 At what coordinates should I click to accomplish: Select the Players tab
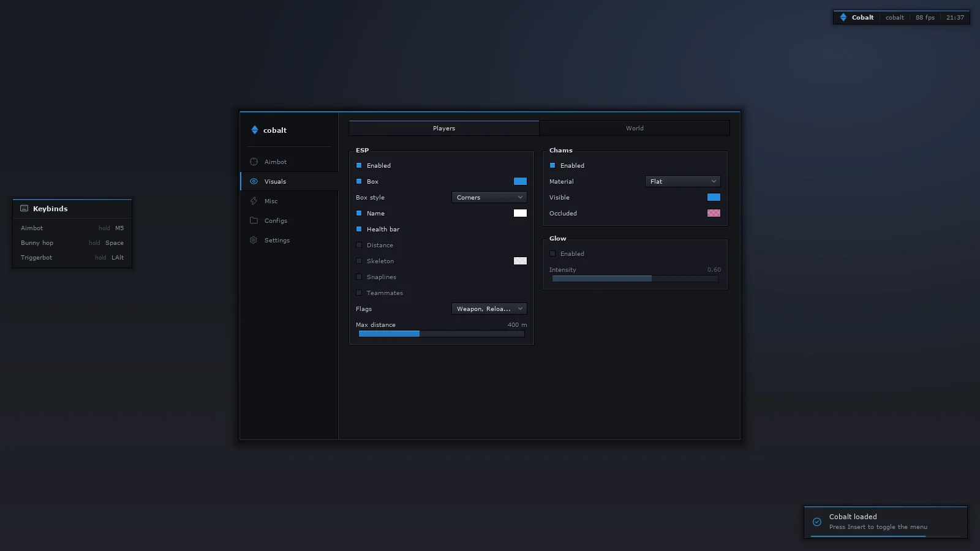pyautogui.click(x=444, y=128)
